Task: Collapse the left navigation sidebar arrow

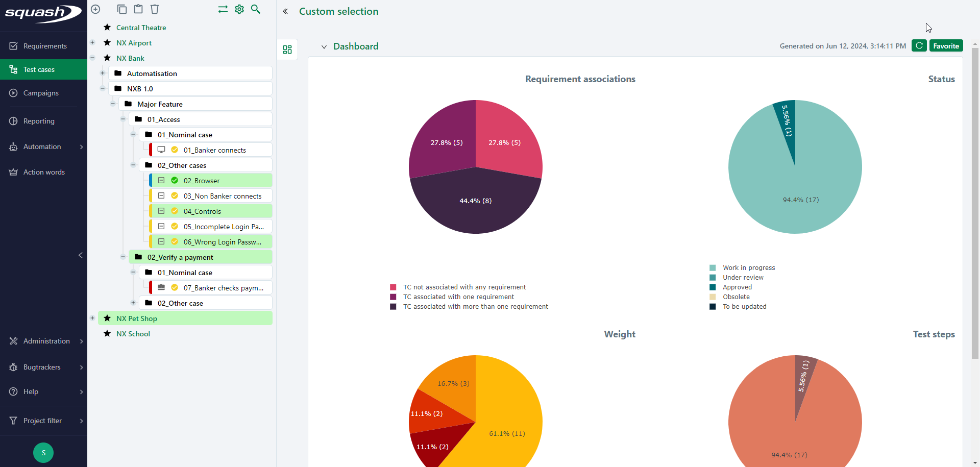Action: (x=81, y=255)
